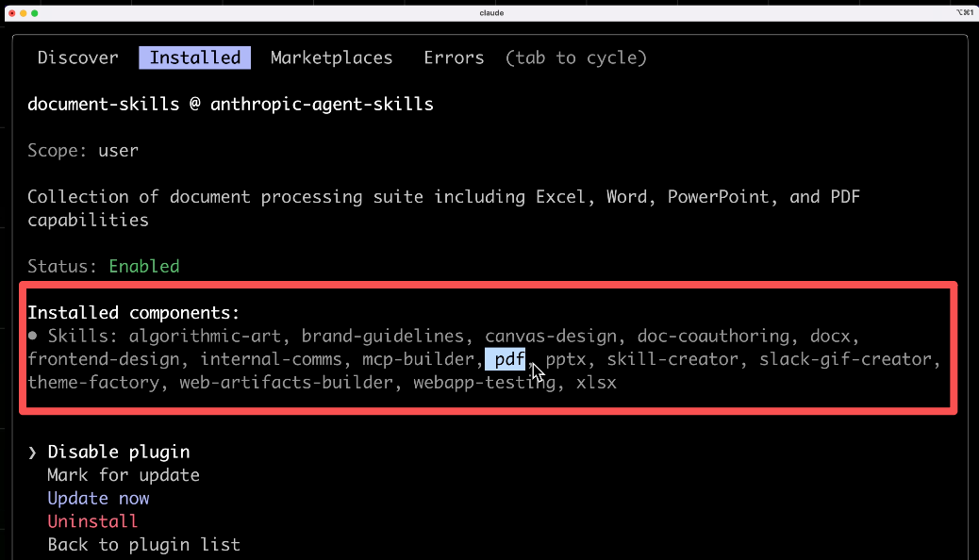Click the yellow minimize window button
Screen dimensions: 979x560
tap(24, 13)
